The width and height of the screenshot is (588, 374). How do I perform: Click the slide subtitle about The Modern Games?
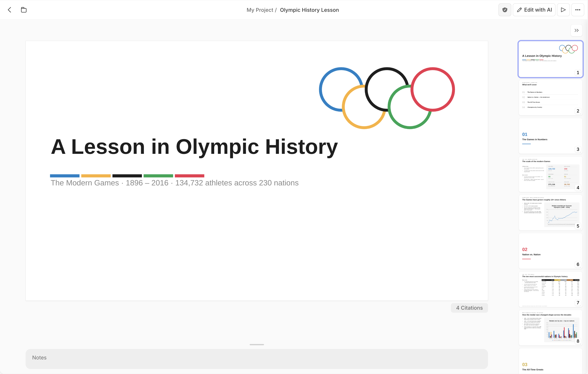tap(175, 183)
